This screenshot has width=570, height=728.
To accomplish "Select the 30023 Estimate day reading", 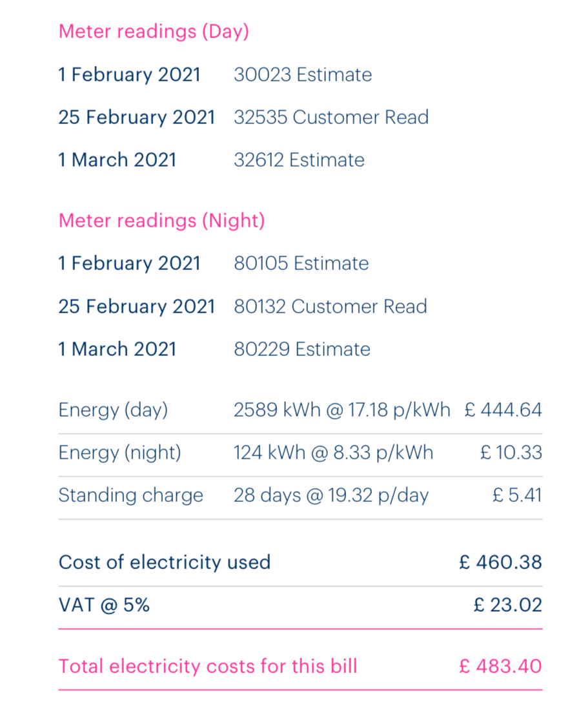I will 303,75.
